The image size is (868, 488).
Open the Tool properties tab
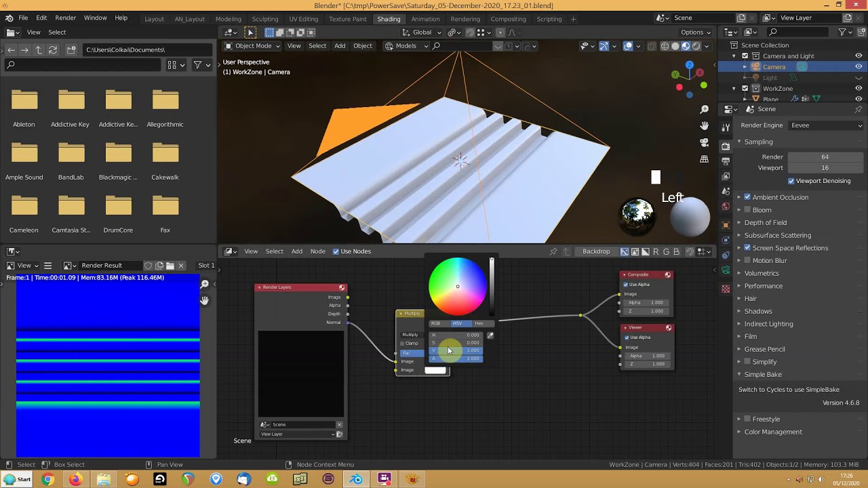click(x=726, y=126)
